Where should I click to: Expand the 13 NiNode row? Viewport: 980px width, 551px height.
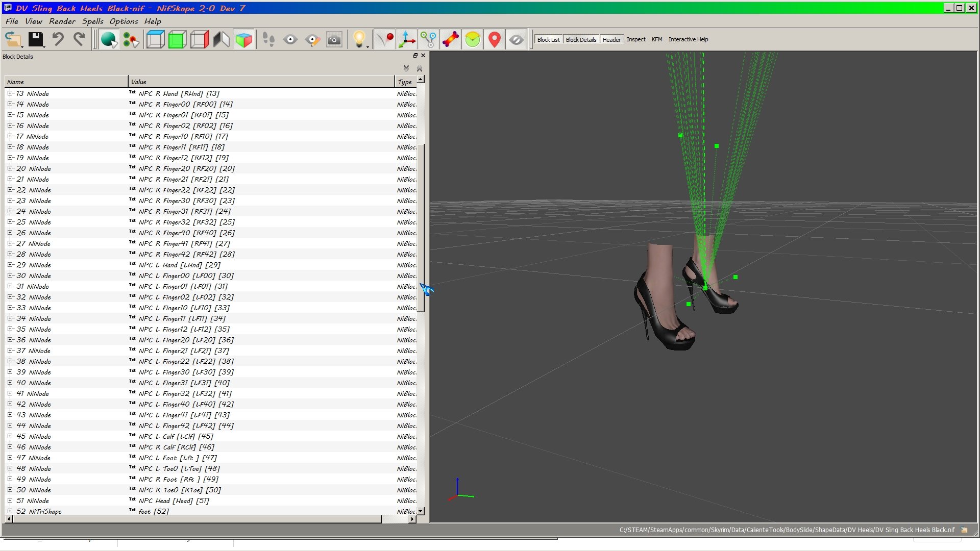10,93
